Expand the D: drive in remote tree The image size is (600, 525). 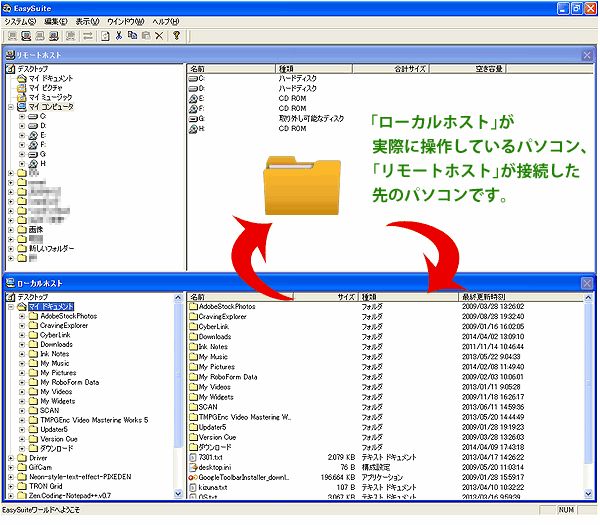[x=21, y=126]
